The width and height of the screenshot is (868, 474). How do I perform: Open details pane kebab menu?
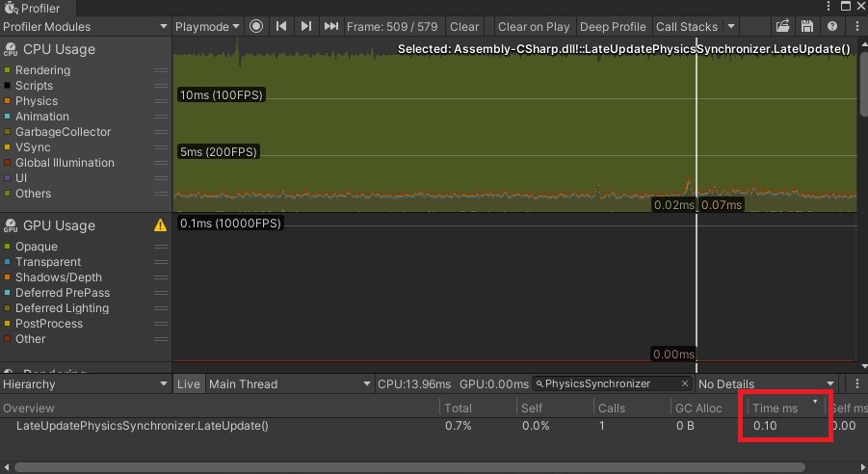pyautogui.click(x=857, y=383)
